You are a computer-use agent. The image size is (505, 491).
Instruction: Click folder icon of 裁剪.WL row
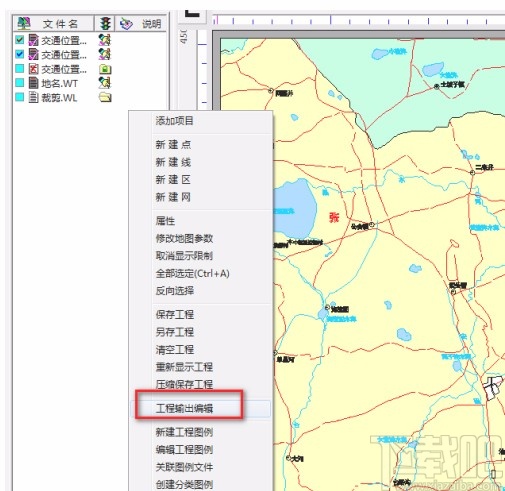(105, 97)
